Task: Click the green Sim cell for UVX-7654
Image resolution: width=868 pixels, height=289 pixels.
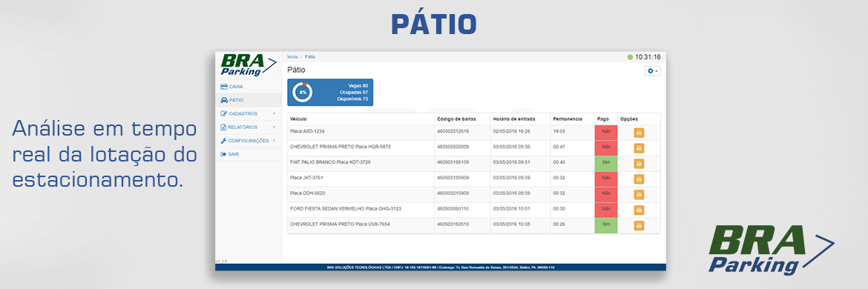Action: [605, 225]
